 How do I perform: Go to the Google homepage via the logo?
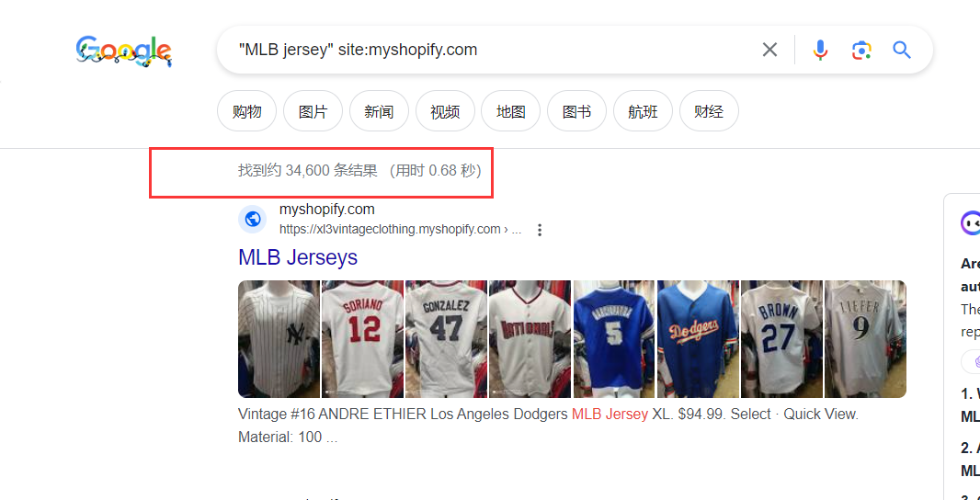tap(124, 51)
